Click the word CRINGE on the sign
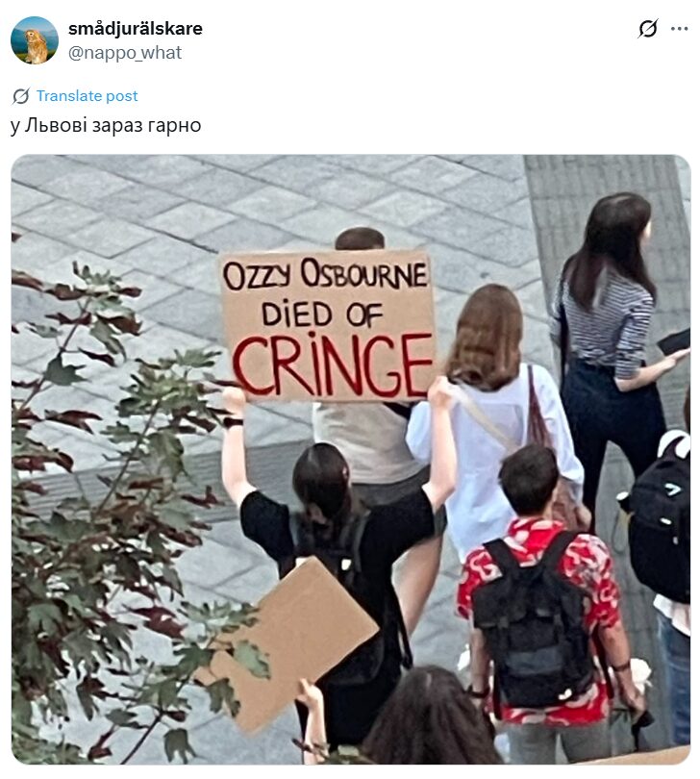 (332, 364)
